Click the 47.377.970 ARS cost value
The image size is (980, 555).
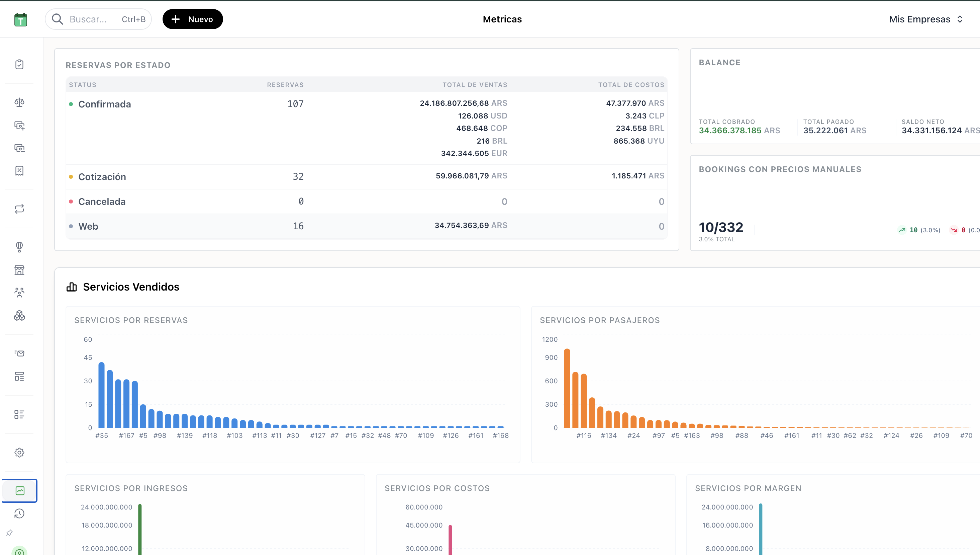point(635,103)
